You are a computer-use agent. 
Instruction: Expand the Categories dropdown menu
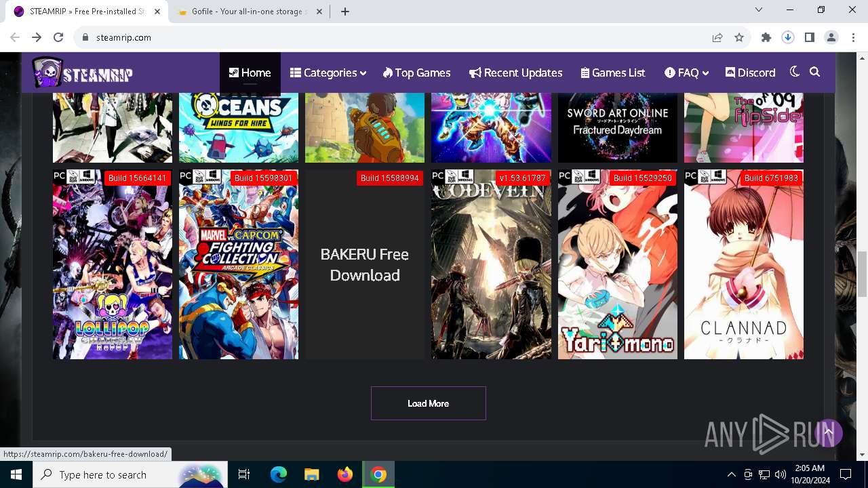pos(328,73)
